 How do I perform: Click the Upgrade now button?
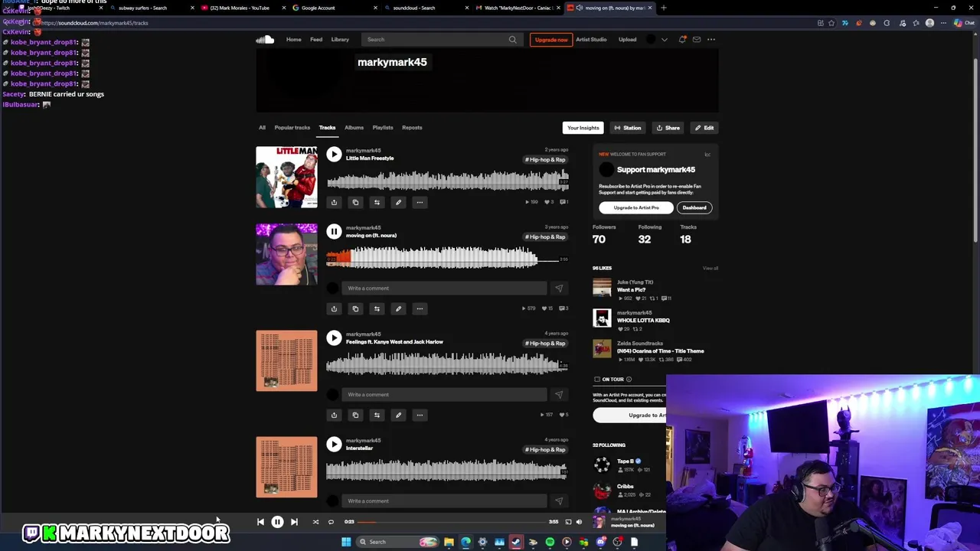551,39
